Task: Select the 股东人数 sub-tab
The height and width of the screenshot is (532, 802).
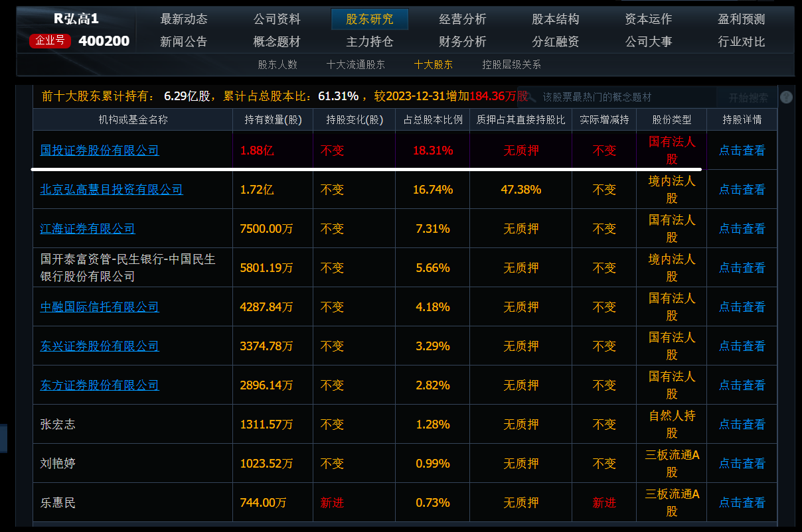Action: 278,65
